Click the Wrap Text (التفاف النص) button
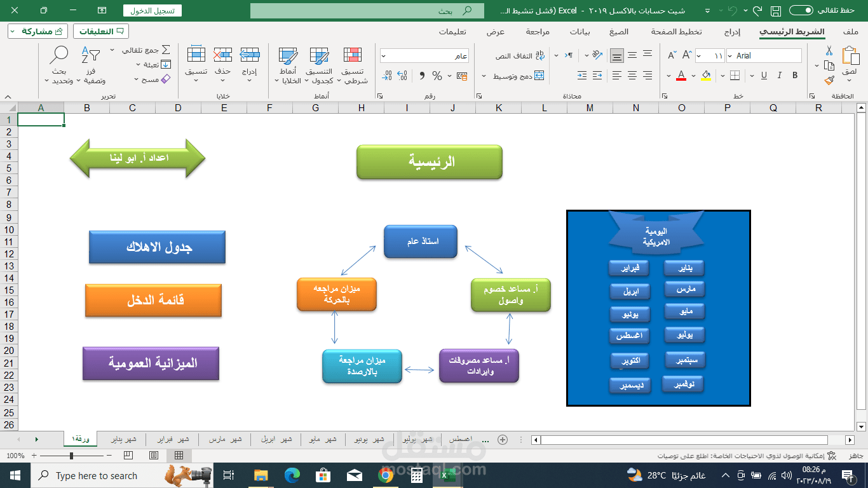The image size is (868, 488). click(520, 56)
